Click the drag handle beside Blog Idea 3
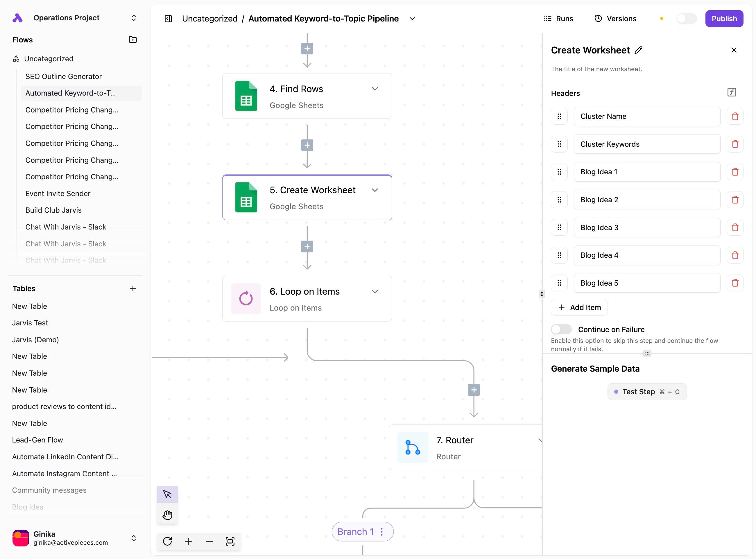The image size is (756, 559). (x=559, y=227)
